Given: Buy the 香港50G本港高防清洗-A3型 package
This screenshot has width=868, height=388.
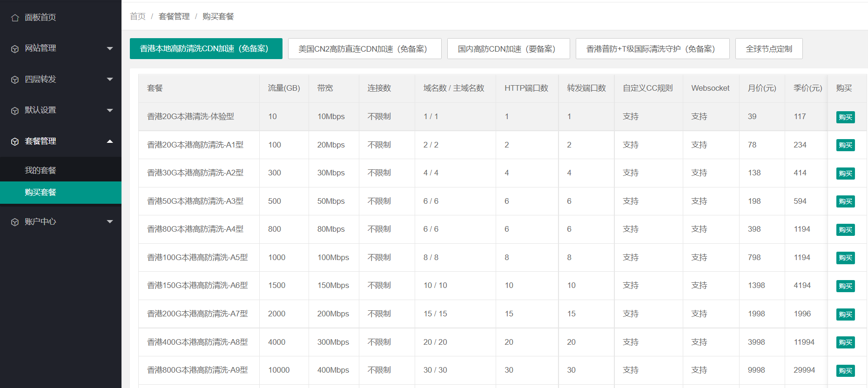Looking at the screenshot, I should (845, 201).
